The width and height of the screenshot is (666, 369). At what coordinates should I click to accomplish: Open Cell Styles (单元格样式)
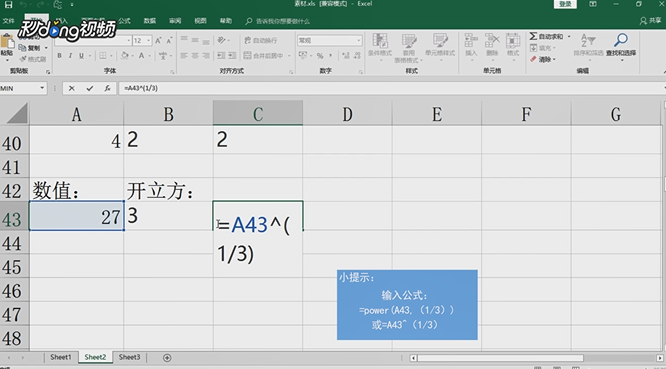(440, 46)
